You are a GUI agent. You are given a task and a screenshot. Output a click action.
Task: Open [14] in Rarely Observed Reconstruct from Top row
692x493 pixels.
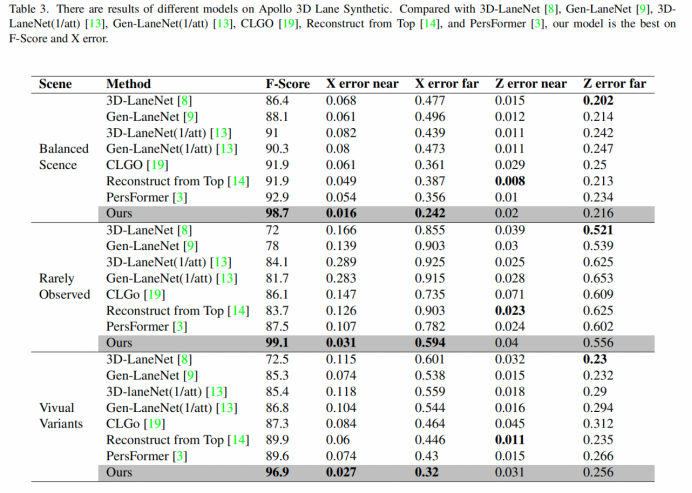tap(237, 311)
